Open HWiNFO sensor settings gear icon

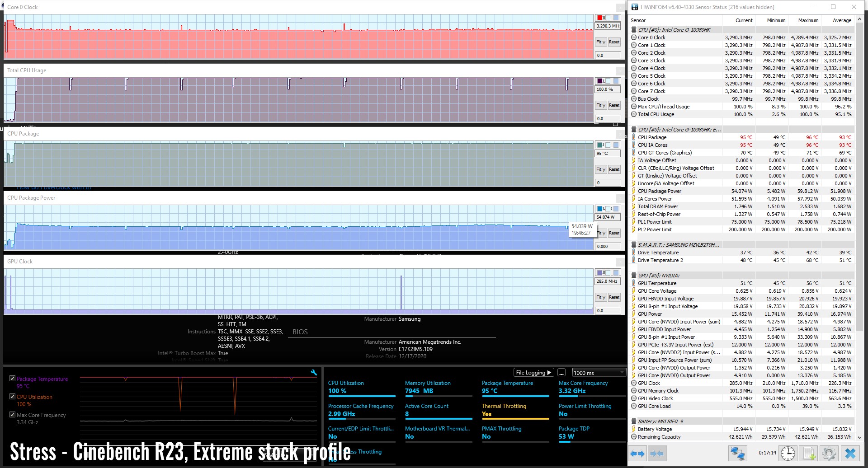click(x=829, y=454)
